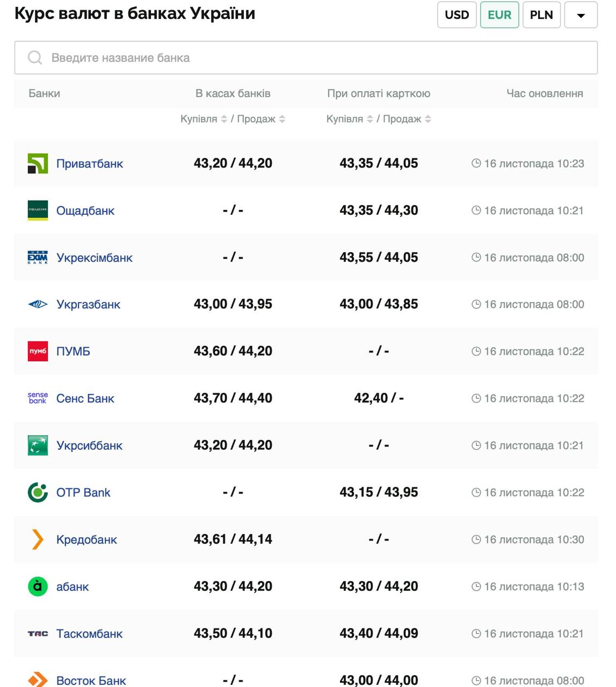Image resolution: width=616 pixels, height=687 pixels.
Task: Click the Укрексімбанк EXIM logo
Action: pos(38,258)
